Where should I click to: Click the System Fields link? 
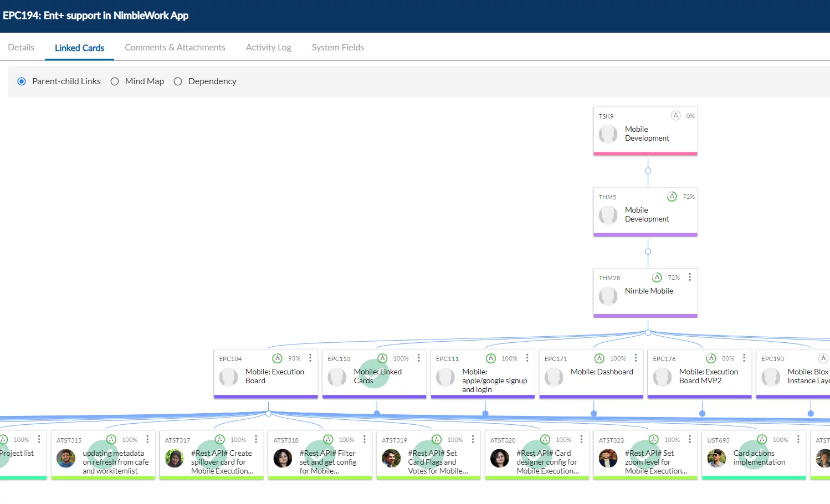pyautogui.click(x=337, y=47)
